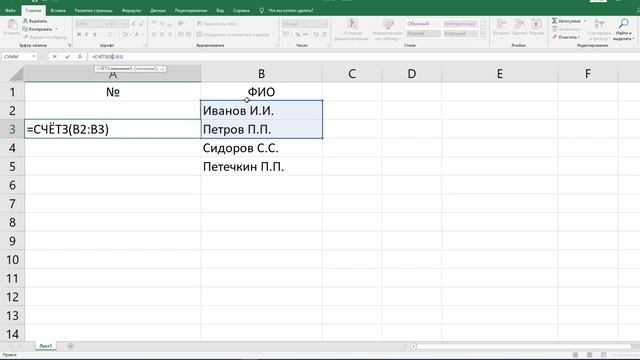Apply the Нейтральный cell style
Screen dimensions: 640x360
click(x=460, y=24)
